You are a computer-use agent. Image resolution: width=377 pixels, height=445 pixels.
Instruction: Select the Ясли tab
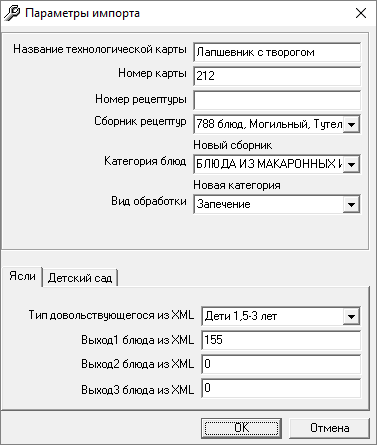coord(22,276)
